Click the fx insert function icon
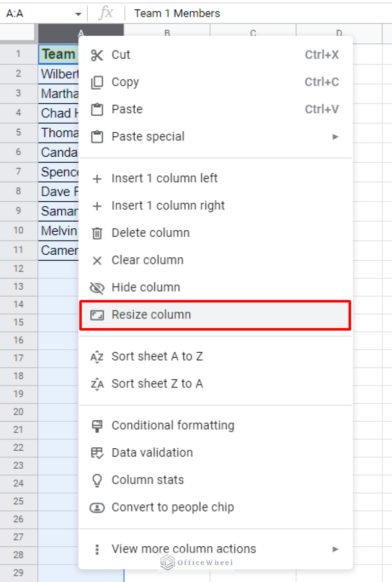This screenshot has width=392, height=582. click(105, 13)
